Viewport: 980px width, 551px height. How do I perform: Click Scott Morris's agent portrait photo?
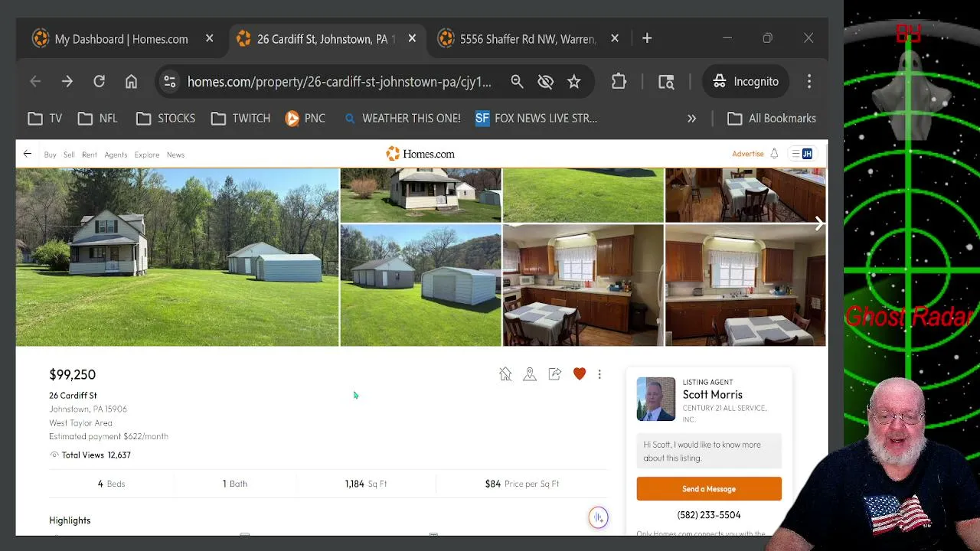click(656, 399)
